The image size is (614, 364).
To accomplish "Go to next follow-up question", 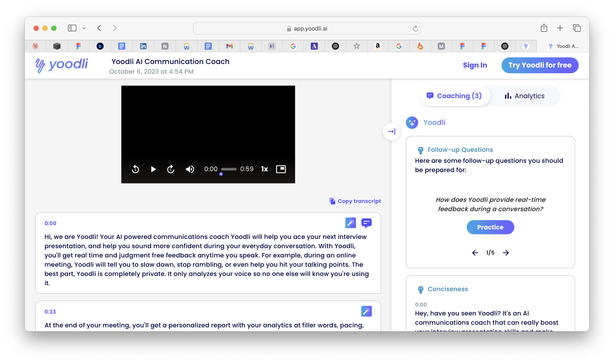I will point(506,253).
